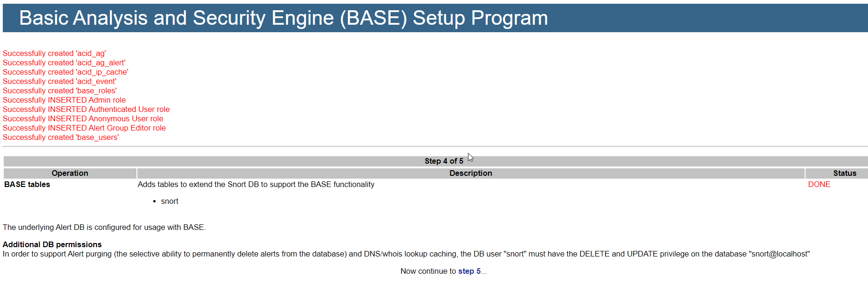
Task: Click the Operation column header
Action: tap(70, 173)
